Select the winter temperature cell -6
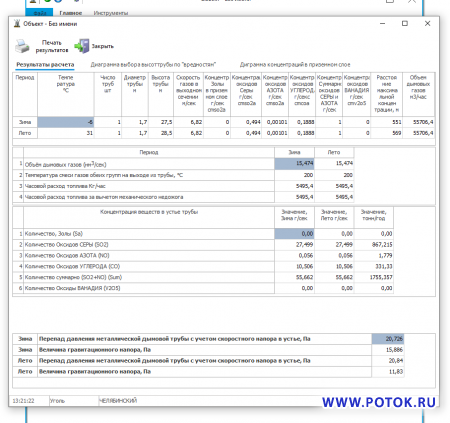Screen dimensions: 450x423 66,122
